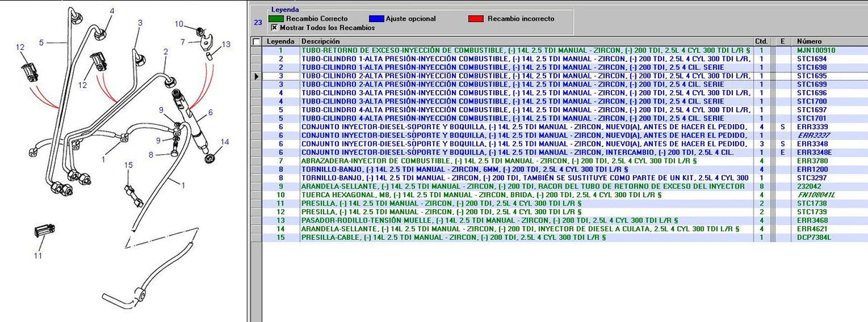Viewport: 868px width, 322px height.
Task: Click the sealing washer drawing at callout 14
Action: 209,156
